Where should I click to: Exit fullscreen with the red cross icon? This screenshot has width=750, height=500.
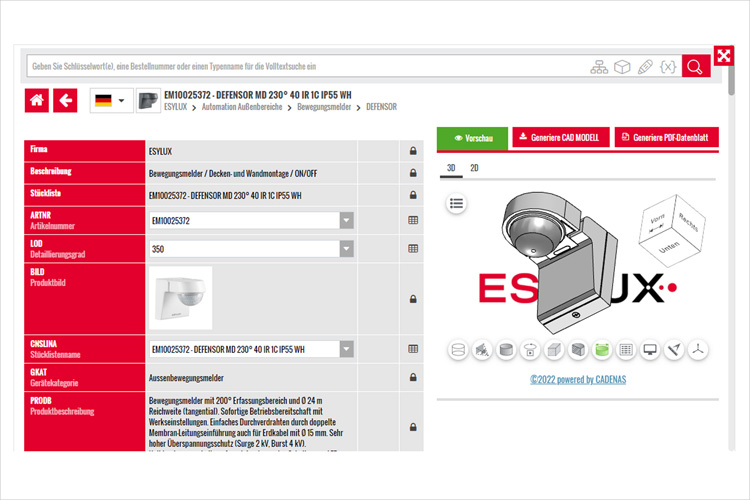(724, 56)
